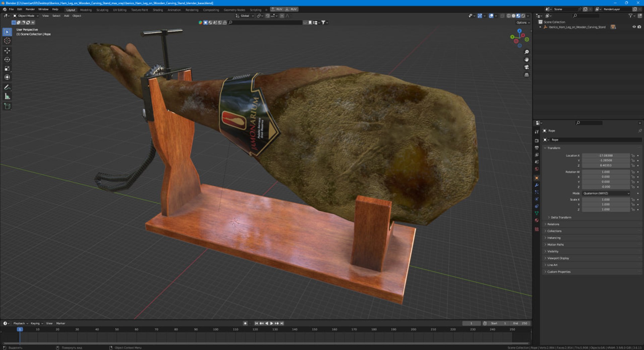Switch to the Shading workspace tab

pyautogui.click(x=158, y=10)
